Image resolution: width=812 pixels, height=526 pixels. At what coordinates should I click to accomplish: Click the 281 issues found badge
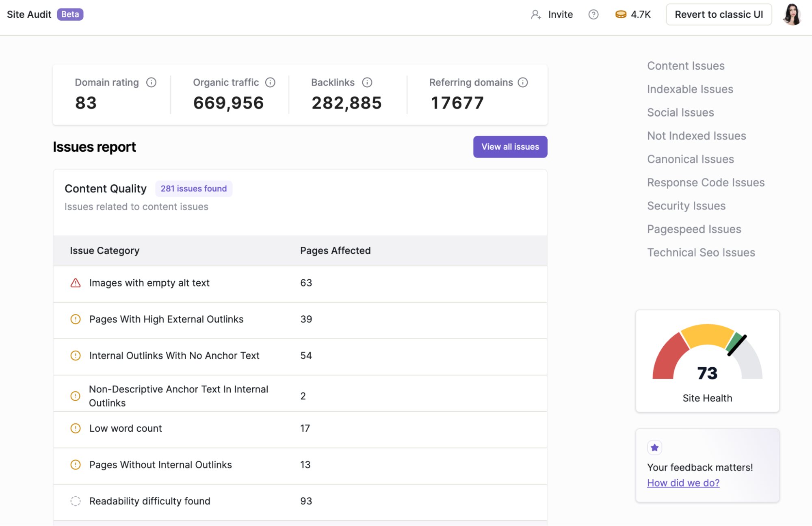point(194,188)
